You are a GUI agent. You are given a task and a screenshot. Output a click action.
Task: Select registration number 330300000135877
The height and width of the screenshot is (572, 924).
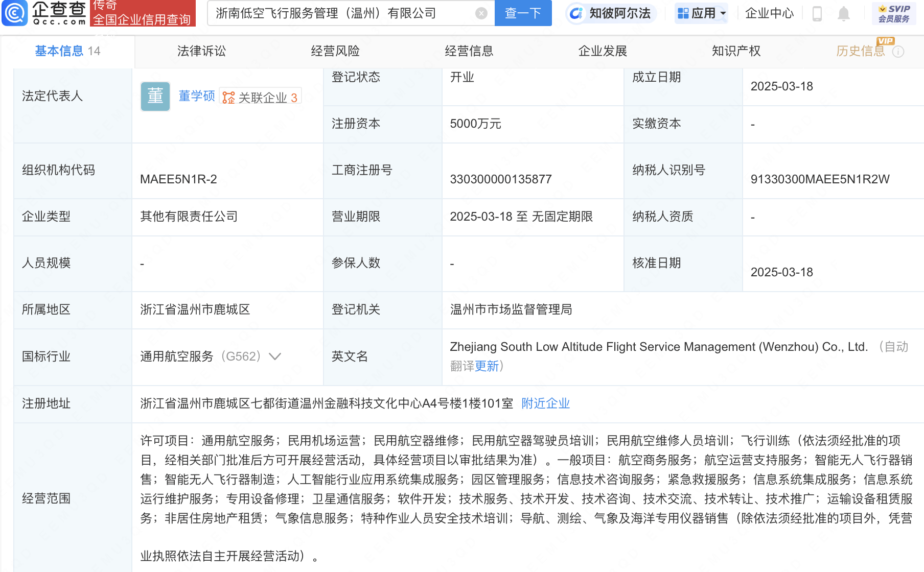(501, 179)
